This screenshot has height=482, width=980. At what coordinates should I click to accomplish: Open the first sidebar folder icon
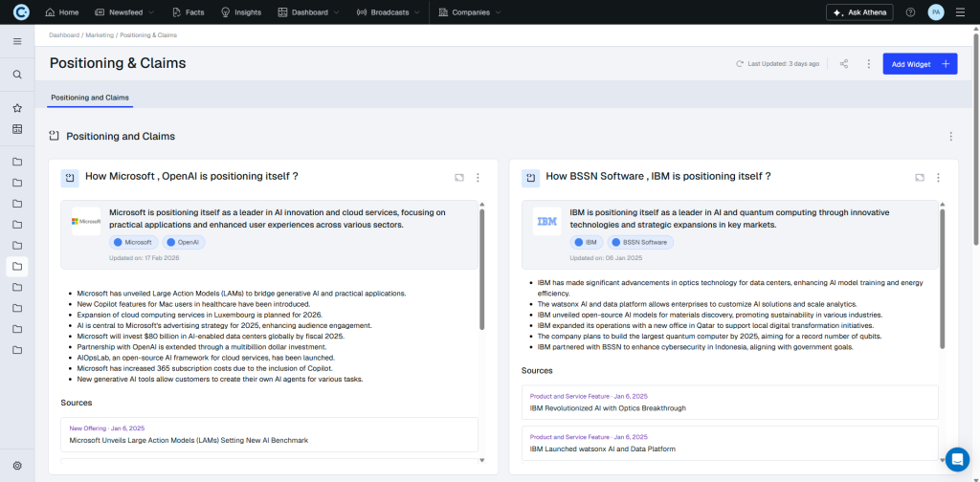[x=17, y=162]
